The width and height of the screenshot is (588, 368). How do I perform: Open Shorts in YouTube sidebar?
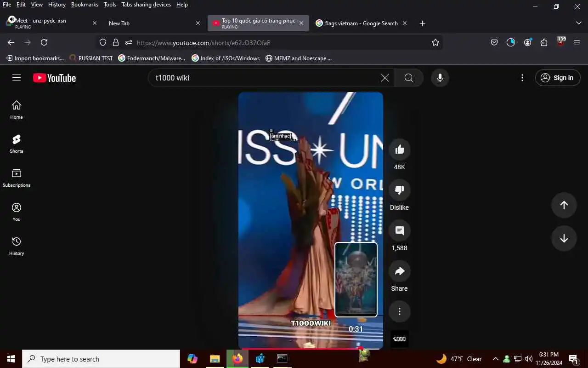point(17,144)
